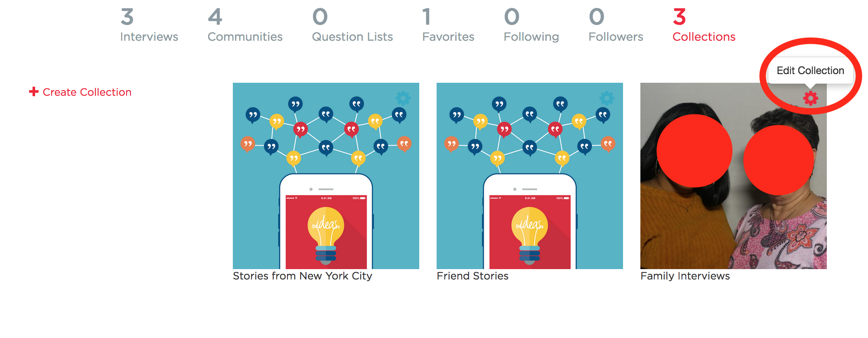The image size is (868, 338).
Task: Open Stories from New York City thumbnail
Action: point(326,176)
